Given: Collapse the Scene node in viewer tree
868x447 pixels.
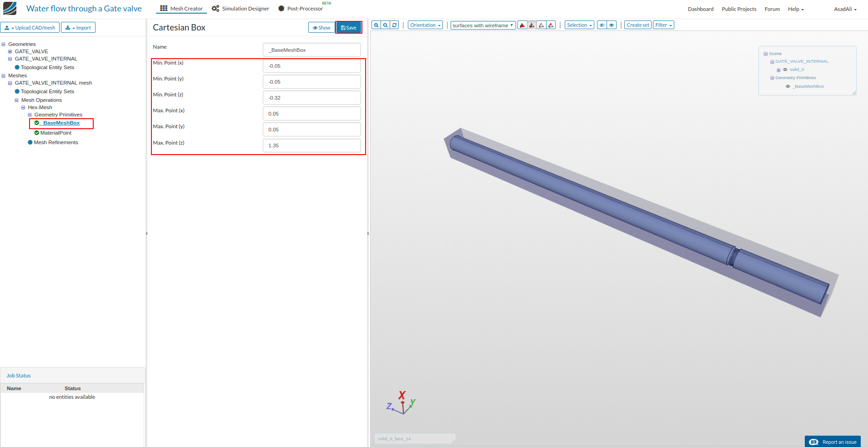Looking at the screenshot, I should coord(766,54).
